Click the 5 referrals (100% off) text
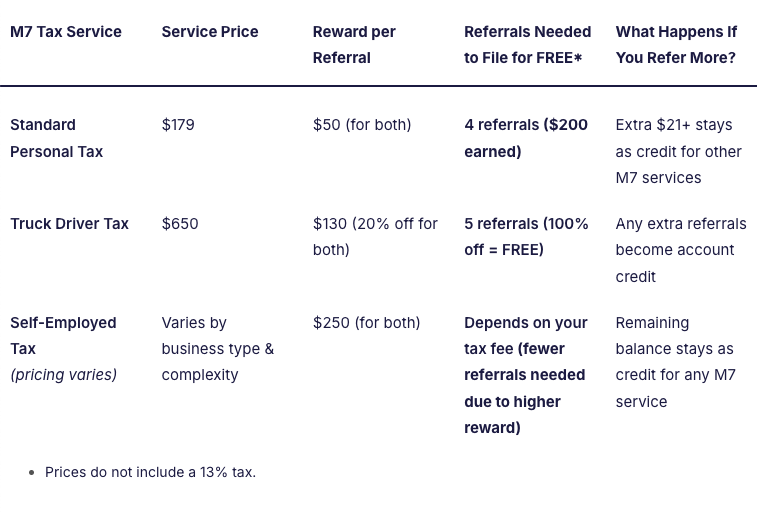 (526, 237)
